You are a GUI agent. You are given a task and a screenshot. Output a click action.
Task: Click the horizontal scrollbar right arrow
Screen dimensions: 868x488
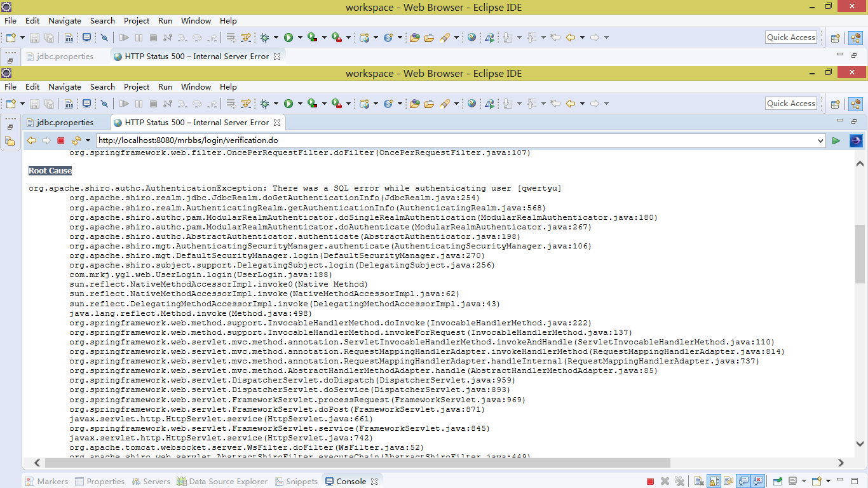tap(841, 463)
